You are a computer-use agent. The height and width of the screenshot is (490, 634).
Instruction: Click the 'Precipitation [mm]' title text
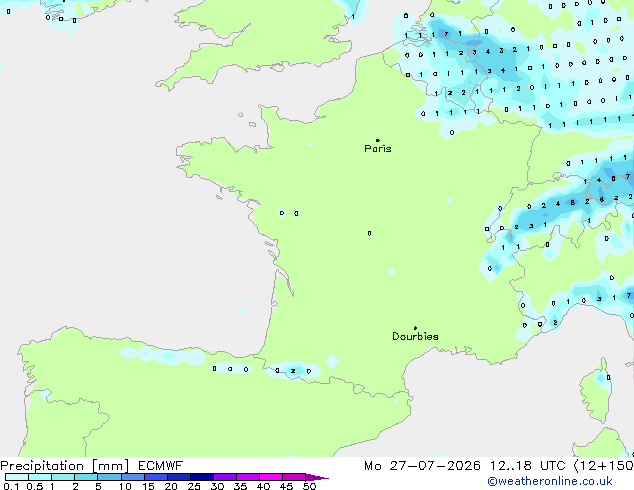pyautogui.click(x=64, y=466)
